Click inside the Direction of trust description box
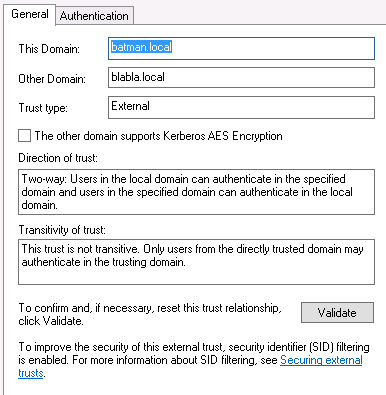 click(x=196, y=192)
